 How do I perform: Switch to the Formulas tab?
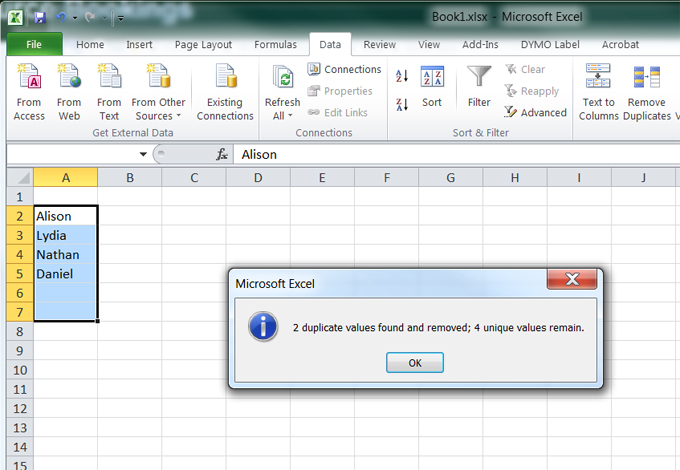coord(275,45)
